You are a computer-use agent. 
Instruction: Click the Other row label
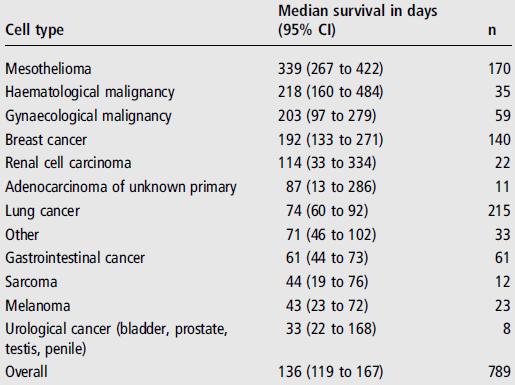[x=22, y=235]
